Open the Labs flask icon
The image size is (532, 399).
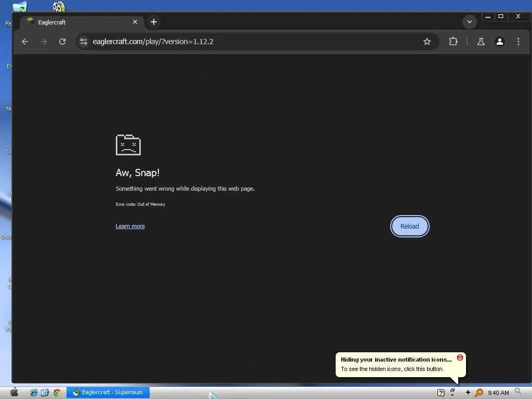[481, 42]
